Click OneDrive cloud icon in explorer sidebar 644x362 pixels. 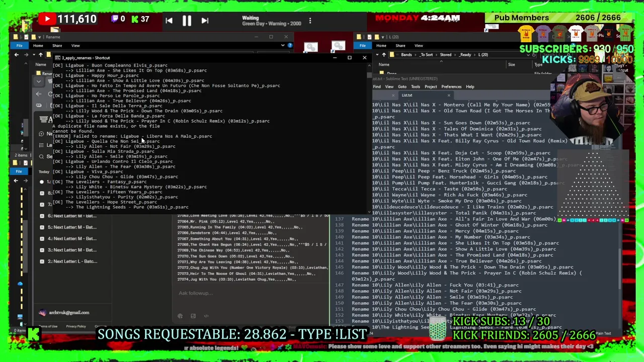[20, 284]
